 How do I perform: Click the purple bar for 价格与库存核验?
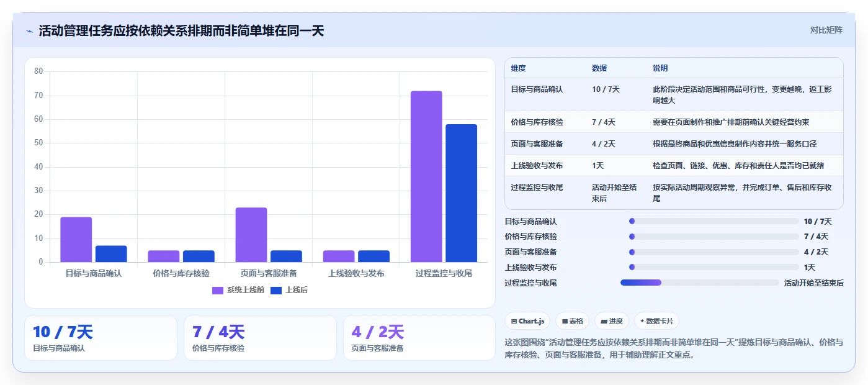point(164,256)
